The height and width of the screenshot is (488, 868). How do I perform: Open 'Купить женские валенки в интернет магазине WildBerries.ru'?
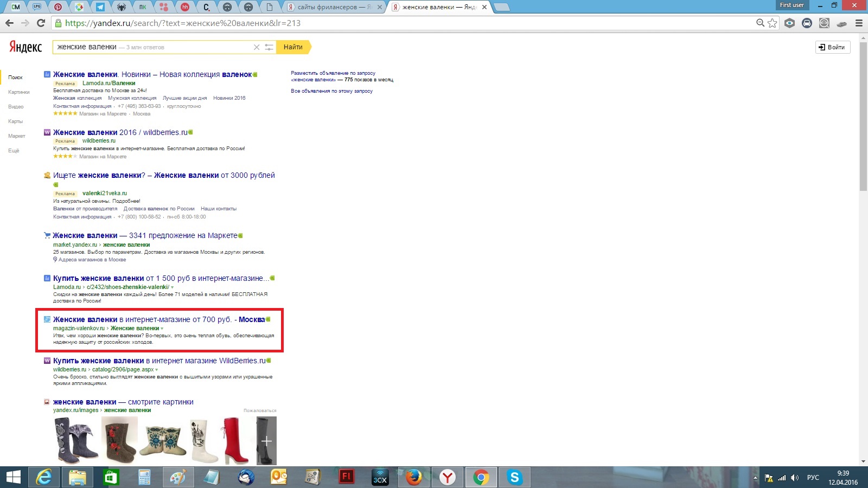point(159,361)
